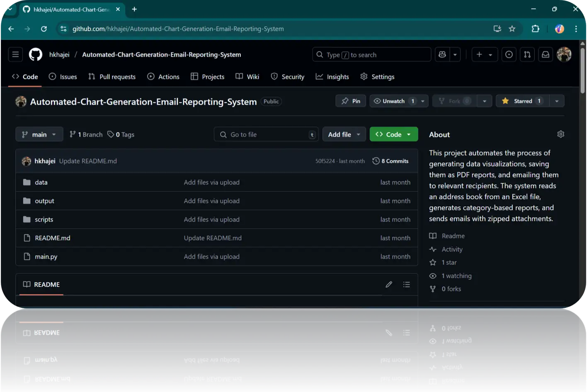Switch to the Actions tab

click(163, 76)
